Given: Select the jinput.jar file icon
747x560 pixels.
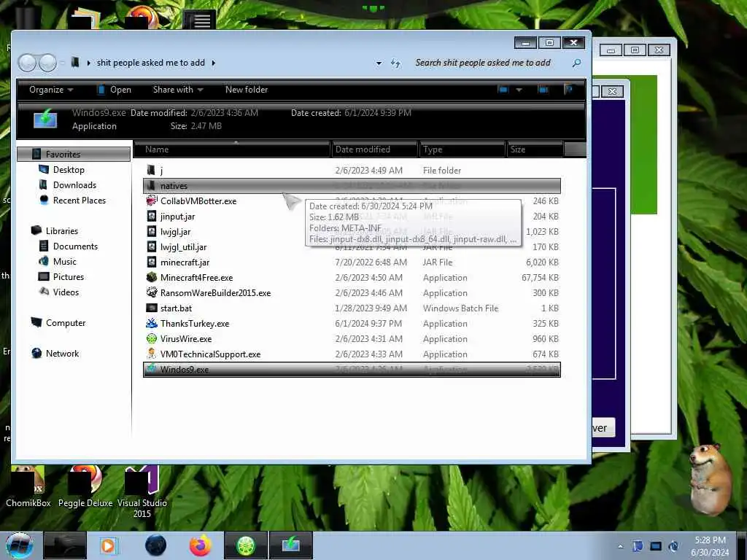Looking at the screenshot, I should coord(151,216).
